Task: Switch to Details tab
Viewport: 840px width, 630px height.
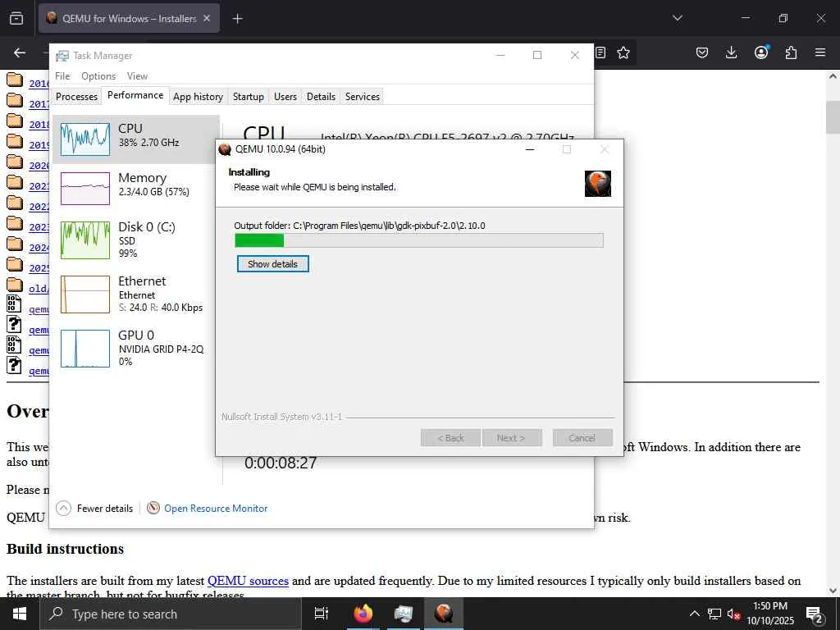Action: point(321,97)
